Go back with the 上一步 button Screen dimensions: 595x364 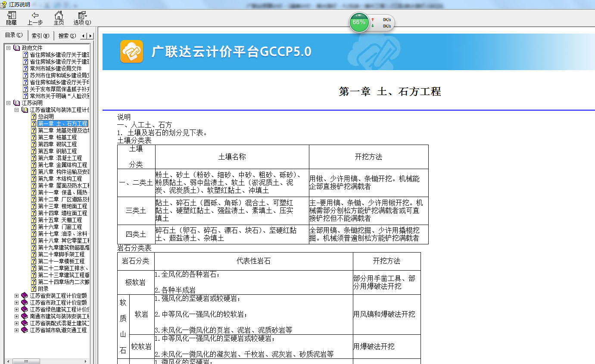(x=35, y=18)
